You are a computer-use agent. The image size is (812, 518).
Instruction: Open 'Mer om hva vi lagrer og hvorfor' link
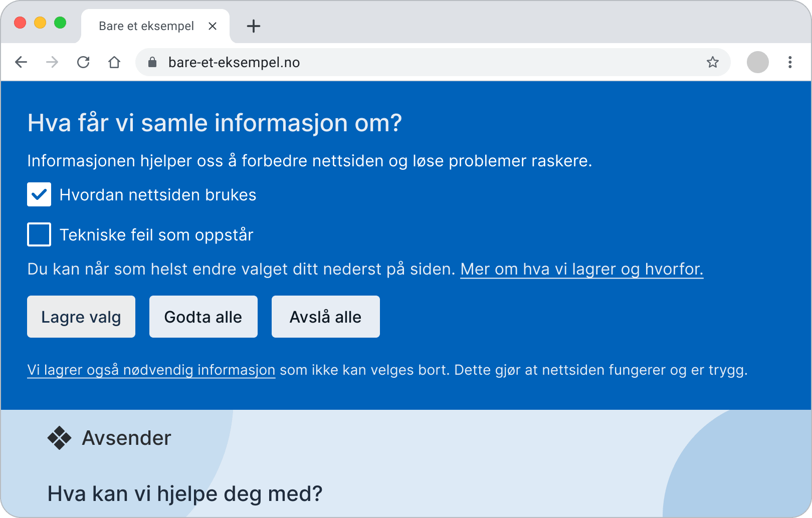582,269
